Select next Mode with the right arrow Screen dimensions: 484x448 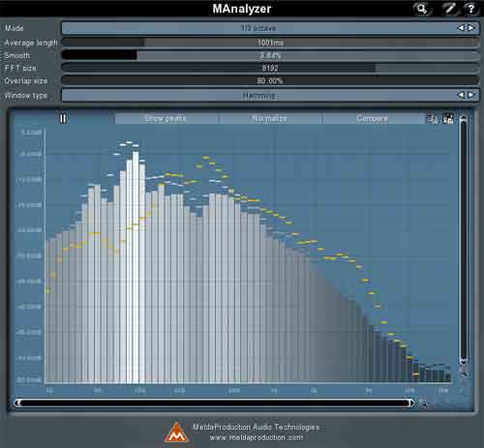(x=471, y=28)
